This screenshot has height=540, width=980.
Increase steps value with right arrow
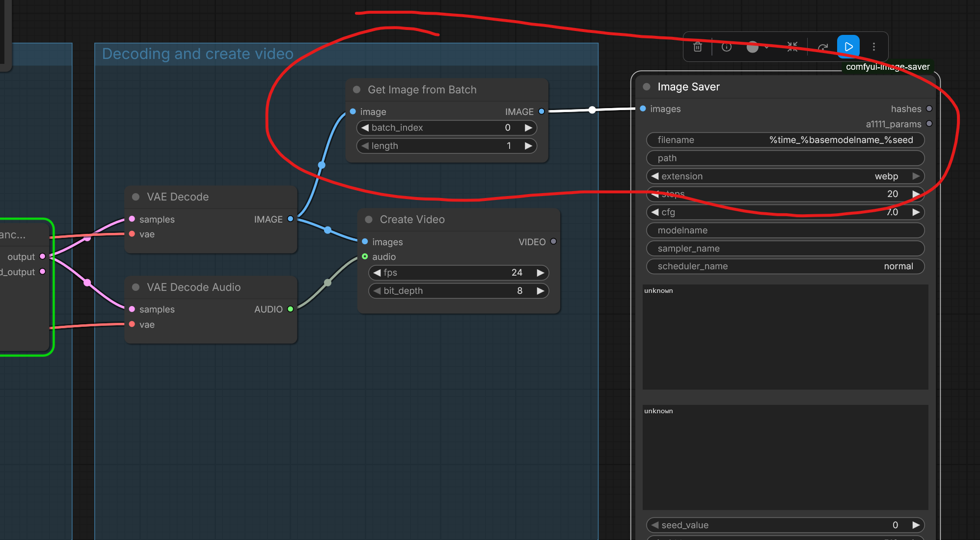[916, 194]
